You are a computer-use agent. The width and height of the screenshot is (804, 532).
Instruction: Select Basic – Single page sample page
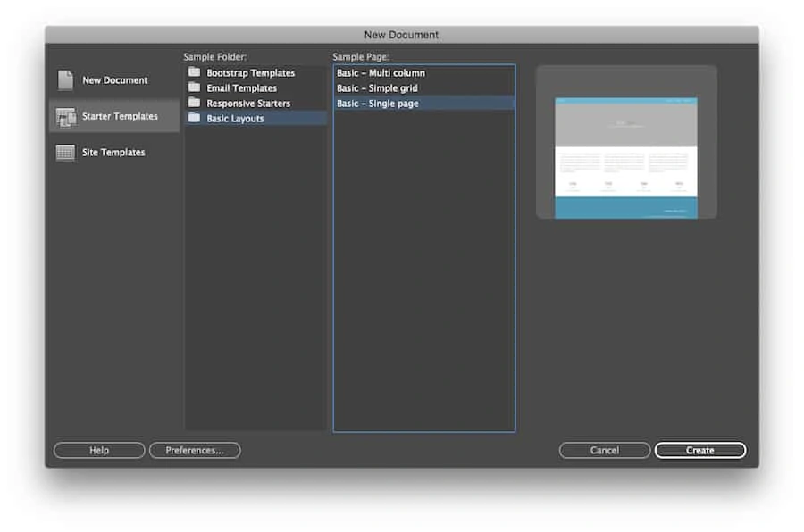click(x=377, y=104)
